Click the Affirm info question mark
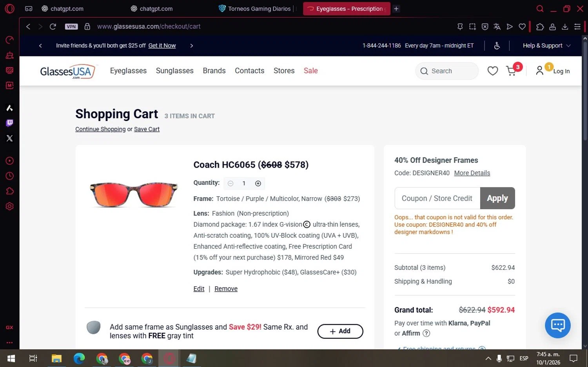The width and height of the screenshot is (588, 367). point(426,333)
